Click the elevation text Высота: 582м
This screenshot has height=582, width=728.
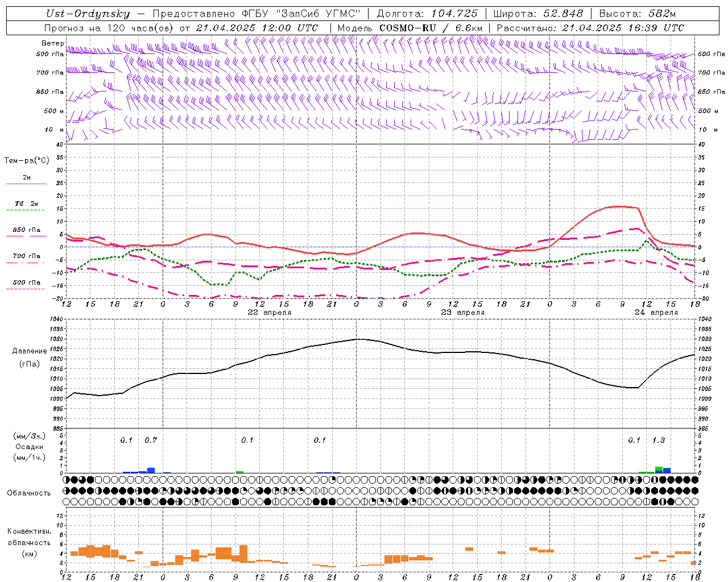click(x=637, y=14)
